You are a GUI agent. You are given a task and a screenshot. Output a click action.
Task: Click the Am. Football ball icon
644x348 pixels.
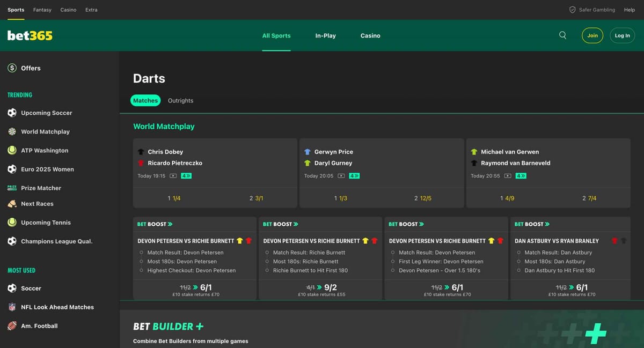(12, 325)
